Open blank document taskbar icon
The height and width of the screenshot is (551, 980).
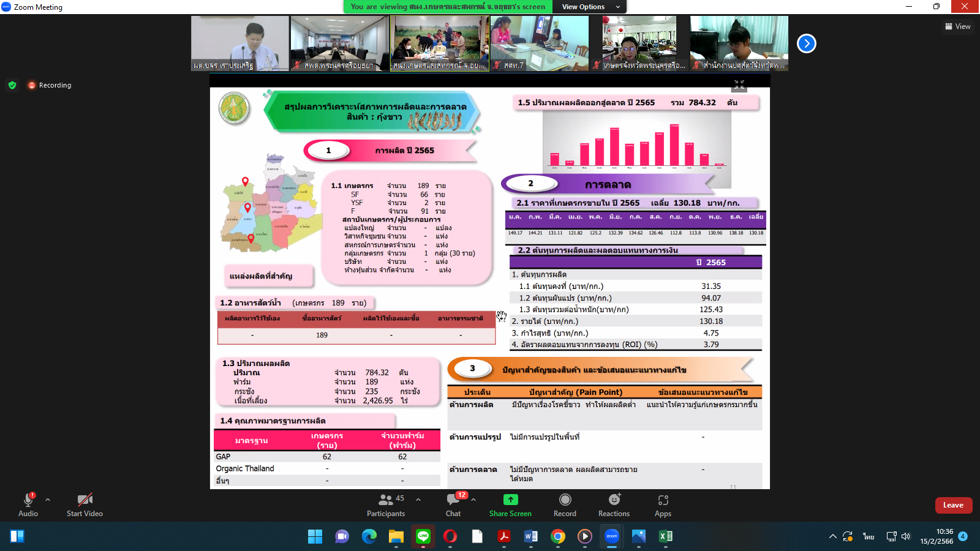coord(477,536)
